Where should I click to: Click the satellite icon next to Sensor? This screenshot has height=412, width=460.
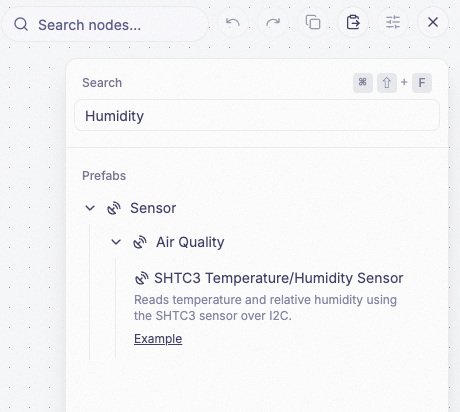click(x=114, y=208)
